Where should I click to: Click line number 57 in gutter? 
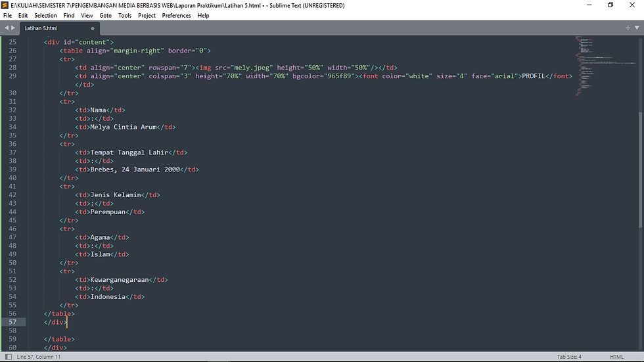[12, 322]
